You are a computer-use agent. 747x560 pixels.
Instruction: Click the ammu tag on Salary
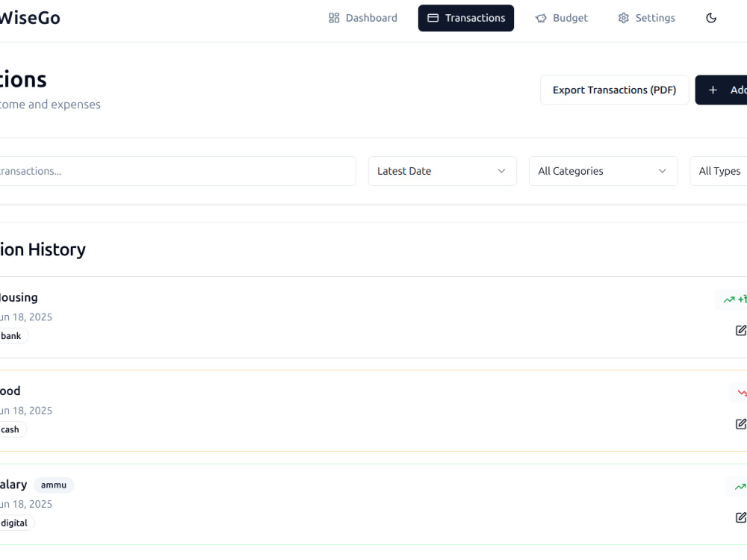53,485
